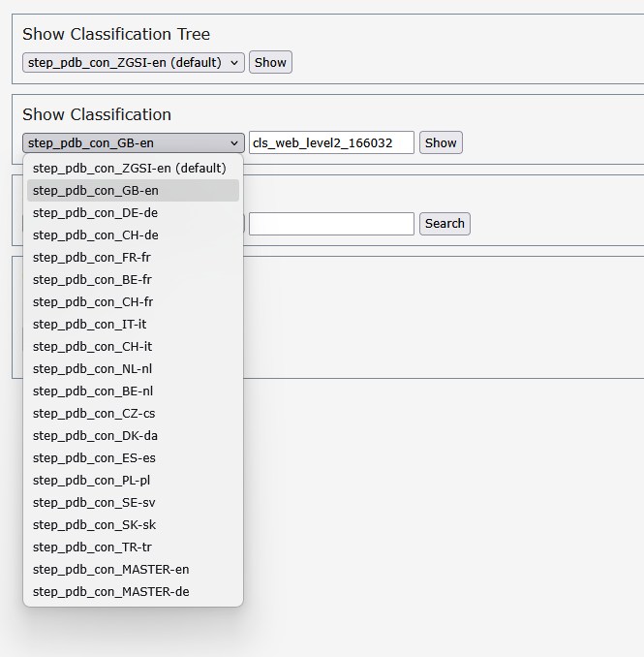This screenshot has width=644, height=657.
Task: Click Show button next to classification ID
Action: pos(441,142)
